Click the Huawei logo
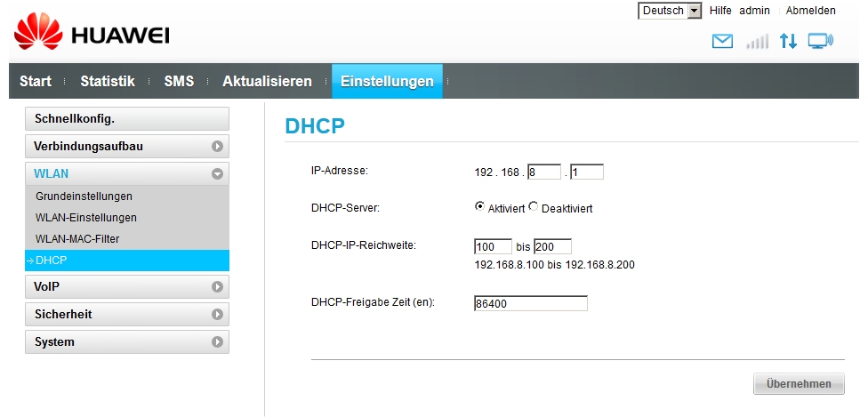The width and height of the screenshot is (868, 417). click(92, 33)
